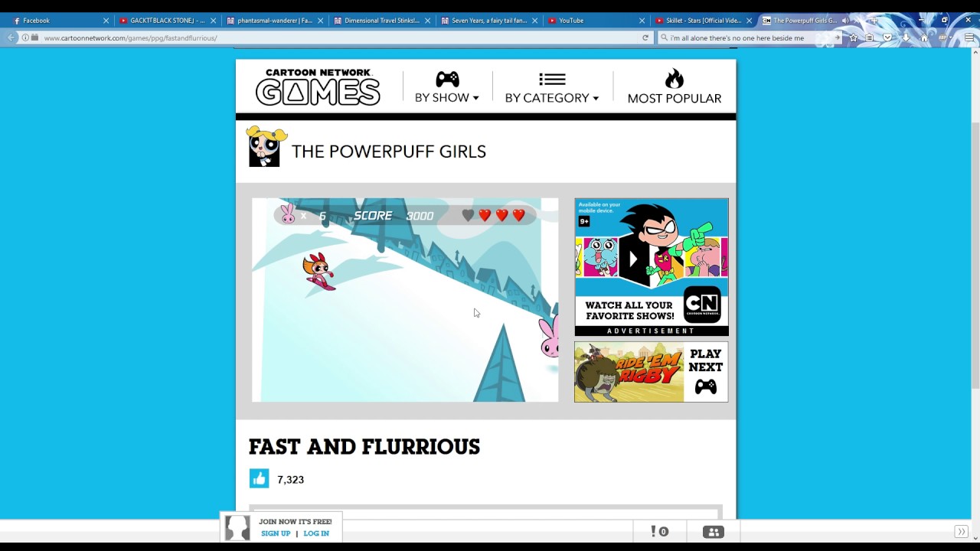Show bookmarks list icon

871,37
